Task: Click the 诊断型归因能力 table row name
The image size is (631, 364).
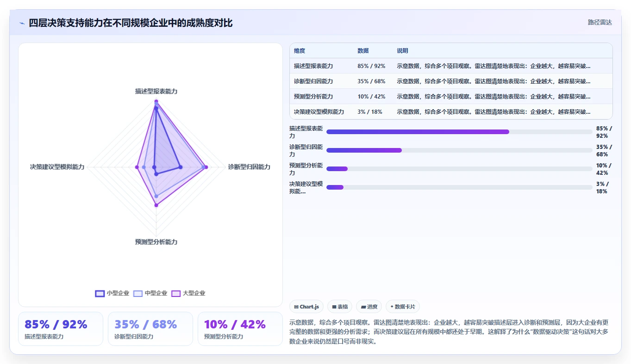Action: coord(313,81)
